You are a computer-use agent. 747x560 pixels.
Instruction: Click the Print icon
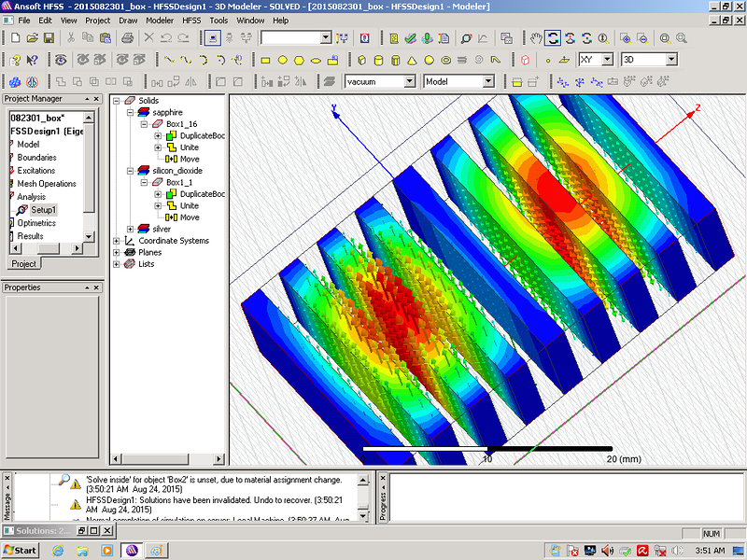pyautogui.click(x=127, y=38)
